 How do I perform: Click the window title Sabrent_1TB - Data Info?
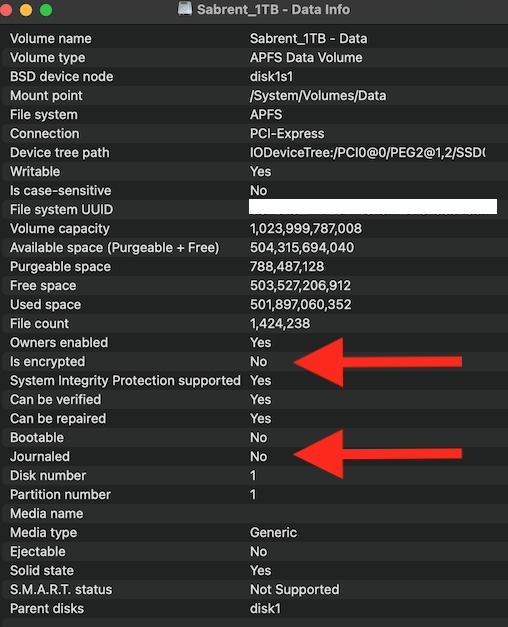coord(273,10)
